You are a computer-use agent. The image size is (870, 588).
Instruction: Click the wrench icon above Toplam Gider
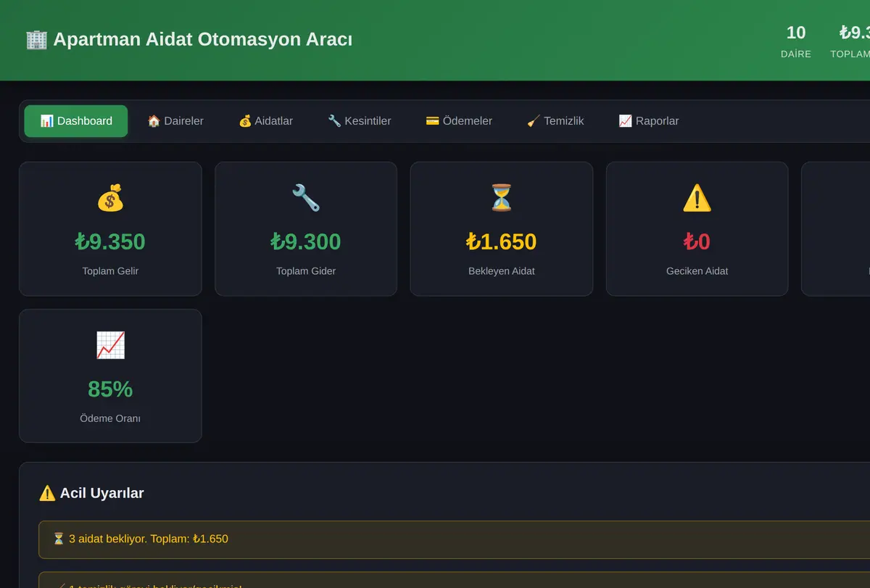(x=306, y=198)
